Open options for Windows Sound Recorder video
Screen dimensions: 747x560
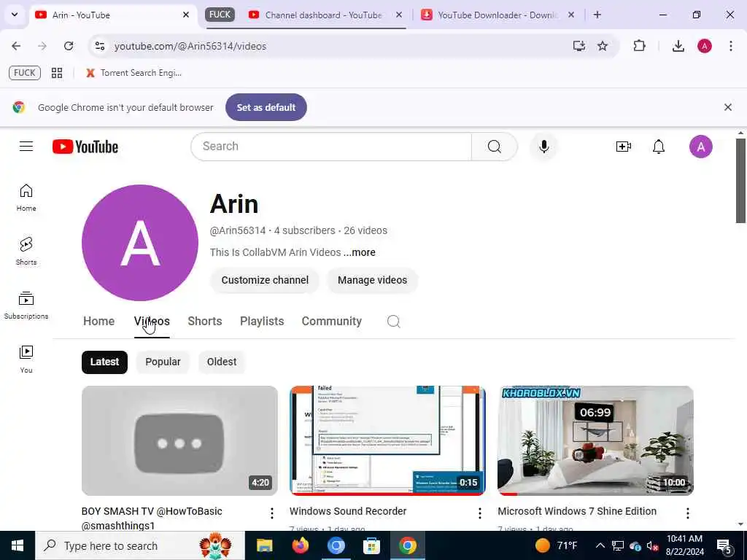(x=480, y=513)
